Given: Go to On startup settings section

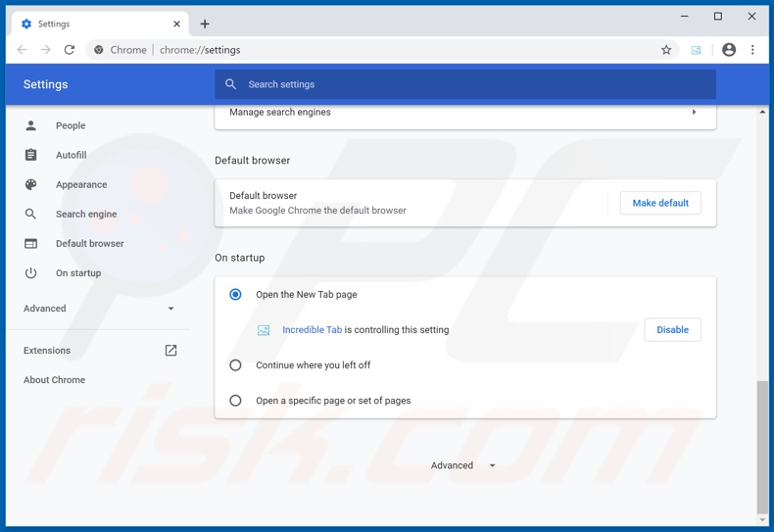Looking at the screenshot, I should click(x=78, y=273).
